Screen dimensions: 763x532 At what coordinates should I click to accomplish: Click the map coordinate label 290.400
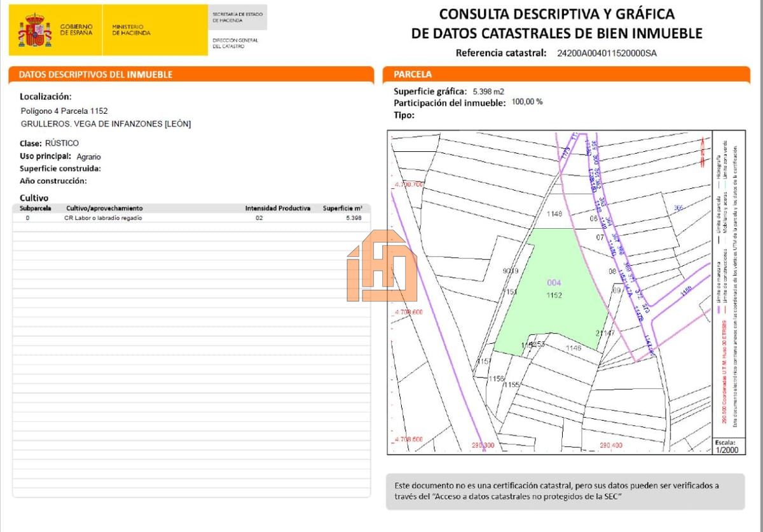(610, 446)
